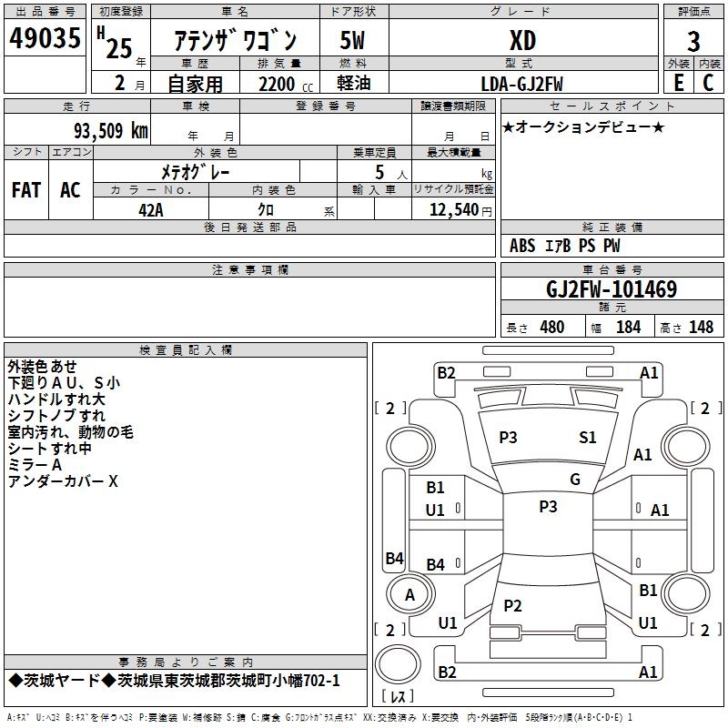Click the interior grade C cell
The height and width of the screenshot is (728, 728).
coord(708,83)
